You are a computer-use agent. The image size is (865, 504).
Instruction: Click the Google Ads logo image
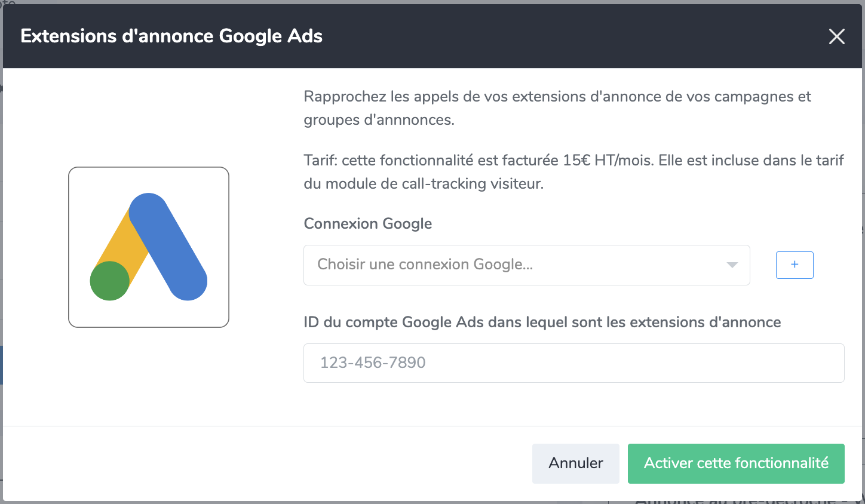149,247
